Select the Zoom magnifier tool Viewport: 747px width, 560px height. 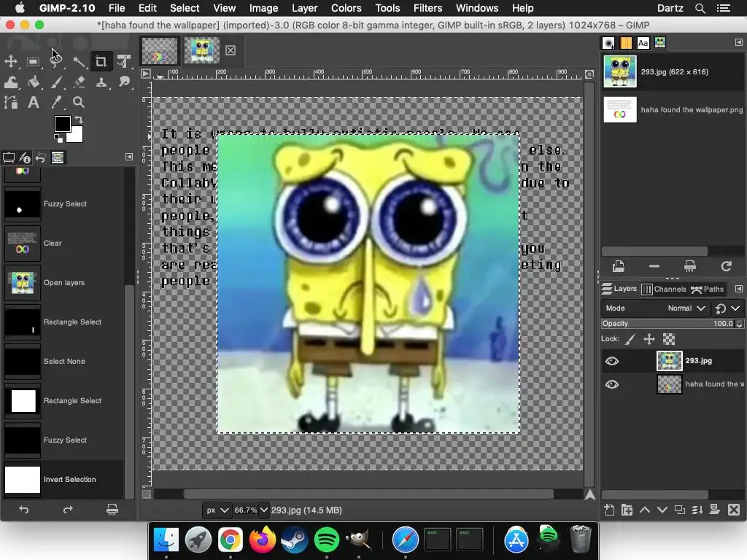pyautogui.click(x=79, y=102)
